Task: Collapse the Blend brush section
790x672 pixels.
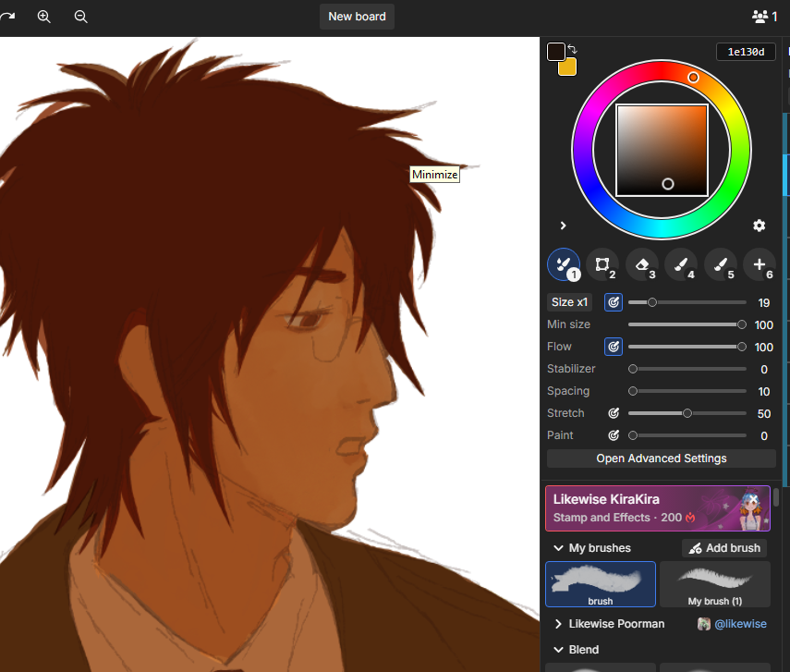Action: tap(558, 650)
